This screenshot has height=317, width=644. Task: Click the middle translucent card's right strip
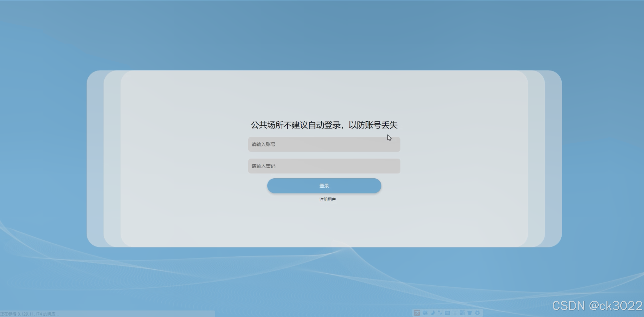point(536,159)
